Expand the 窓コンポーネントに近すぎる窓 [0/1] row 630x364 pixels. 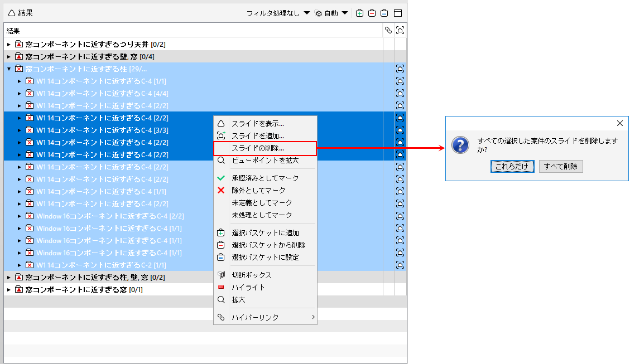click(9, 289)
